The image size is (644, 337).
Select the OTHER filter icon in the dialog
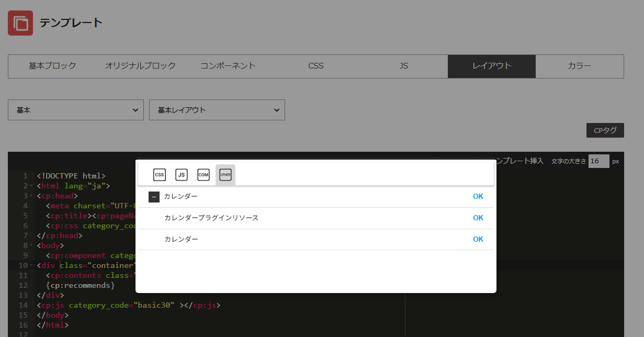tap(225, 175)
